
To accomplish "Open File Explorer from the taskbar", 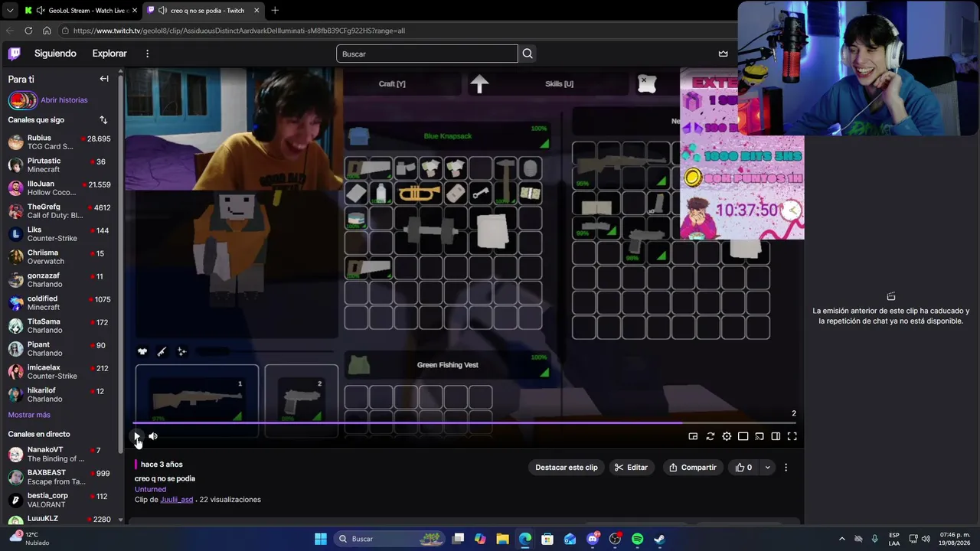I will 502,539.
